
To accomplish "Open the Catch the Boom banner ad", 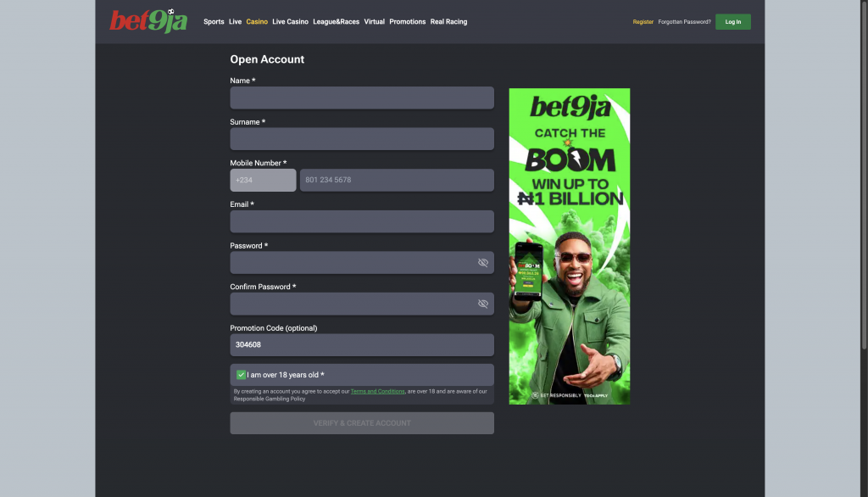I will tap(569, 246).
